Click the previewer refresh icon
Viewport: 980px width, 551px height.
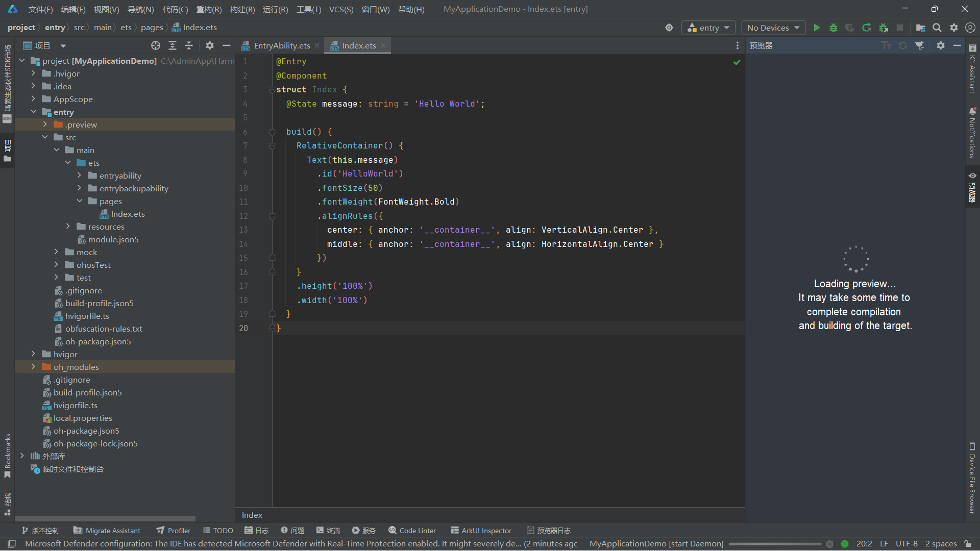903,45
